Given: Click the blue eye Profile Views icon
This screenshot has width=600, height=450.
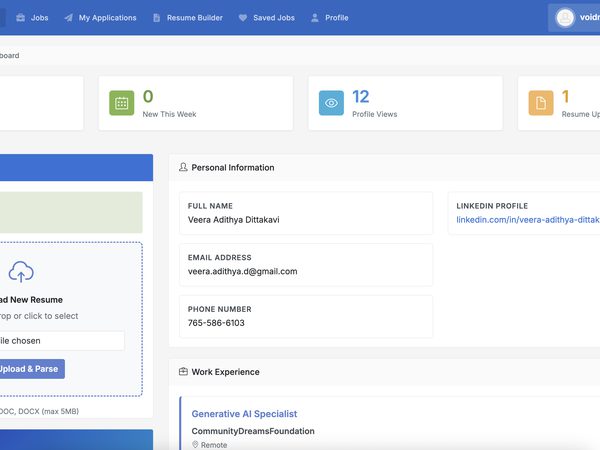Looking at the screenshot, I should click(x=331, y=103).
